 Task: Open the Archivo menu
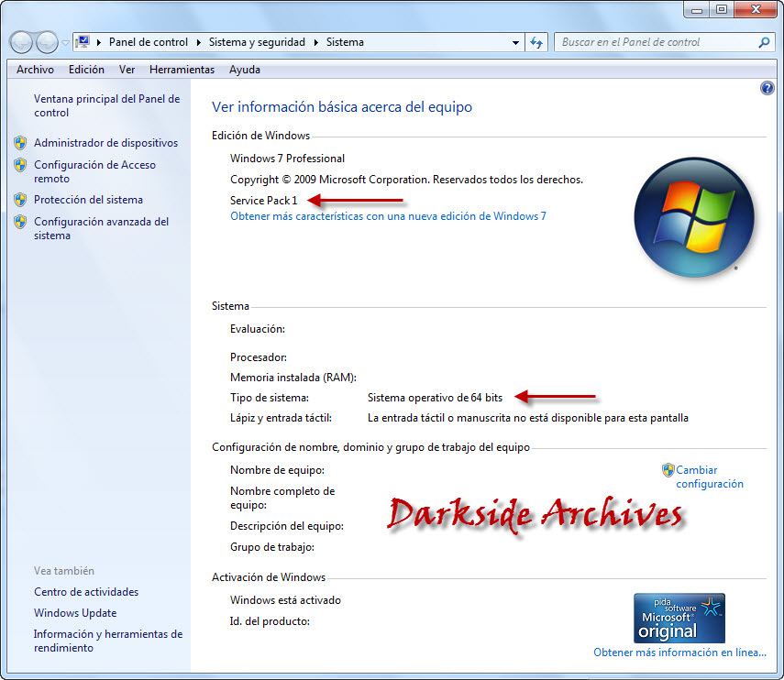pos(35,70)
